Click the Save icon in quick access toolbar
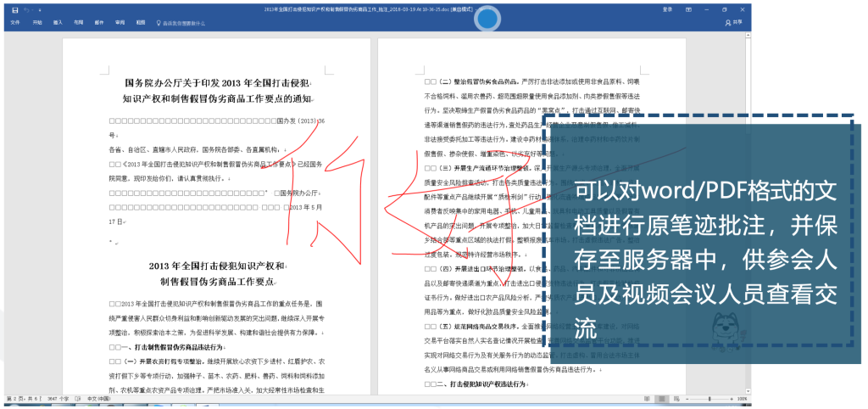The image size is (868, 409). (x=14, y=9)
